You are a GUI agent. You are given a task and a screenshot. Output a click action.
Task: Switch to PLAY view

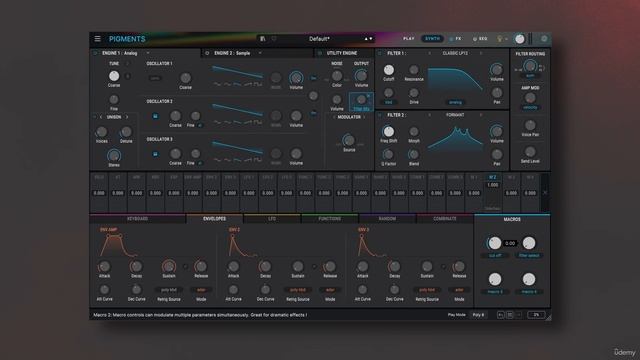(409, 39)
